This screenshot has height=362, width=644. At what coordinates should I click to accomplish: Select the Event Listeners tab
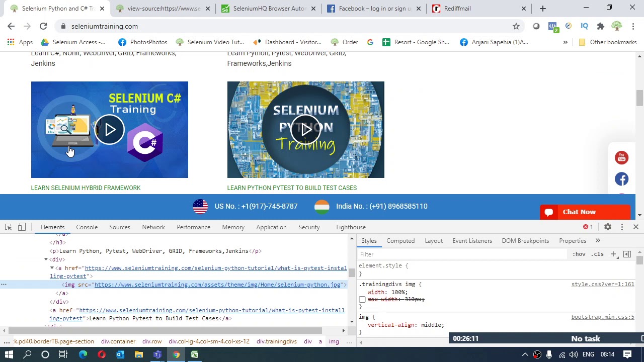(x=472, y=241)
